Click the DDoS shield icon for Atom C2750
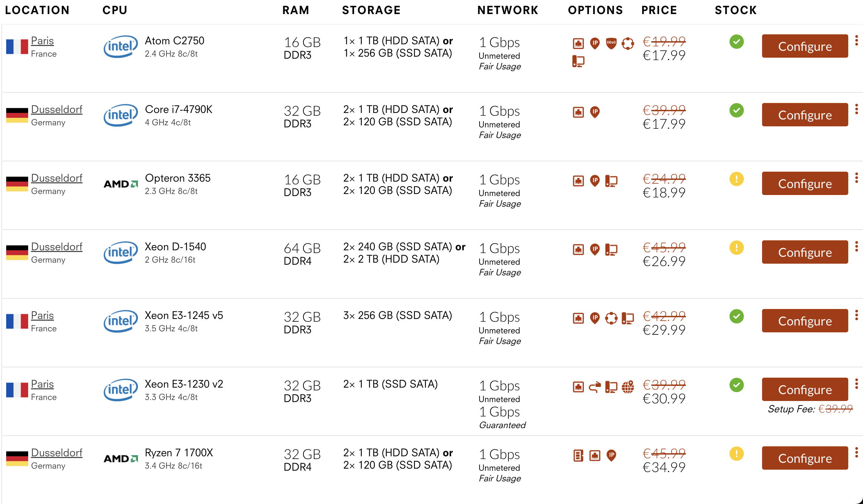Image resolution: width=863 pixels, height=504 pixels. click(611, 43)
